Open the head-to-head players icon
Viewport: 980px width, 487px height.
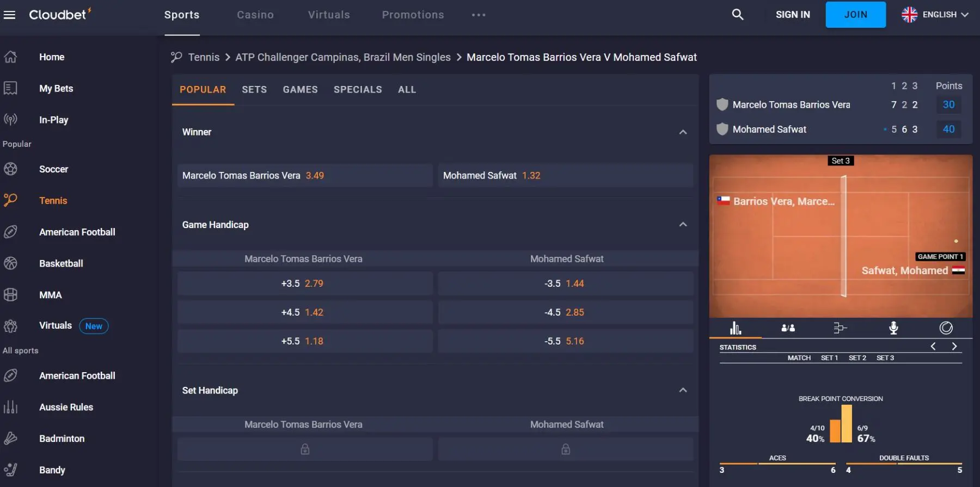[788, 328]
